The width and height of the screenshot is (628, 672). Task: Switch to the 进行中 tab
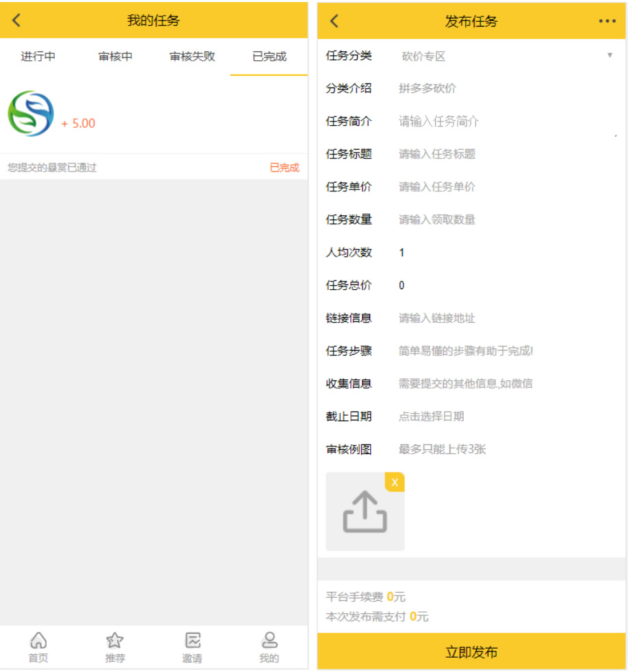point(39,57)
